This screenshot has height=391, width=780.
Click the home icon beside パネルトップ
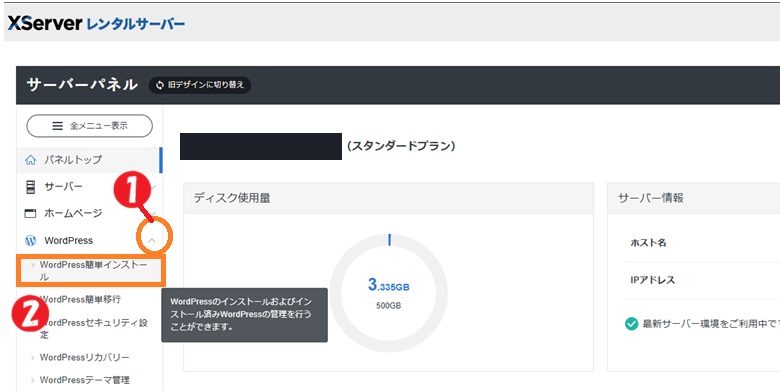pyautogui.click(x=30, y=160)
